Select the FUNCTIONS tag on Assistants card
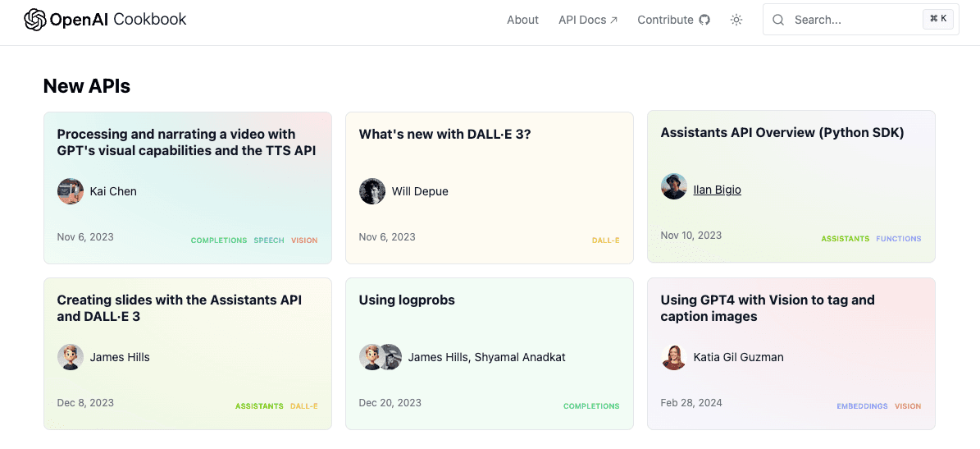Image resolution: width=980 pixels, height=449 pixels. (898, 239)
